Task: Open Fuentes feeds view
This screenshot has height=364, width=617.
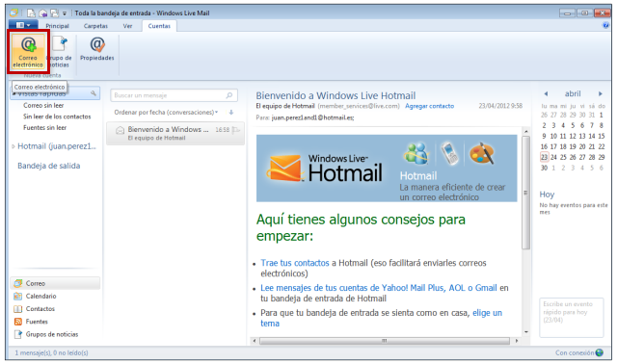Action: 37,322
